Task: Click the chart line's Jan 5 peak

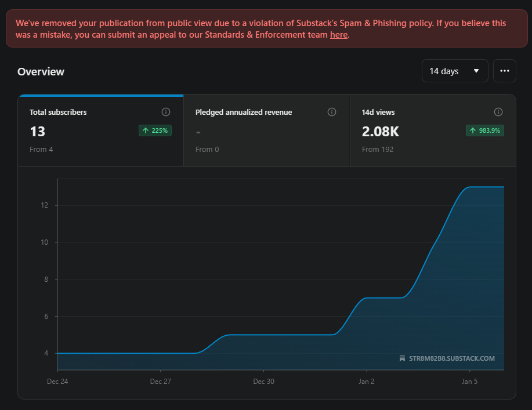Action: pos(469,187)
